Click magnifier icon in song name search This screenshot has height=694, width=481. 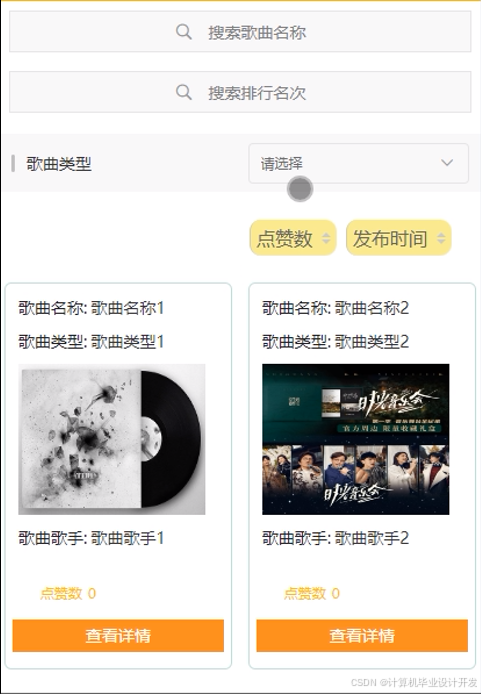click(183, 32)
